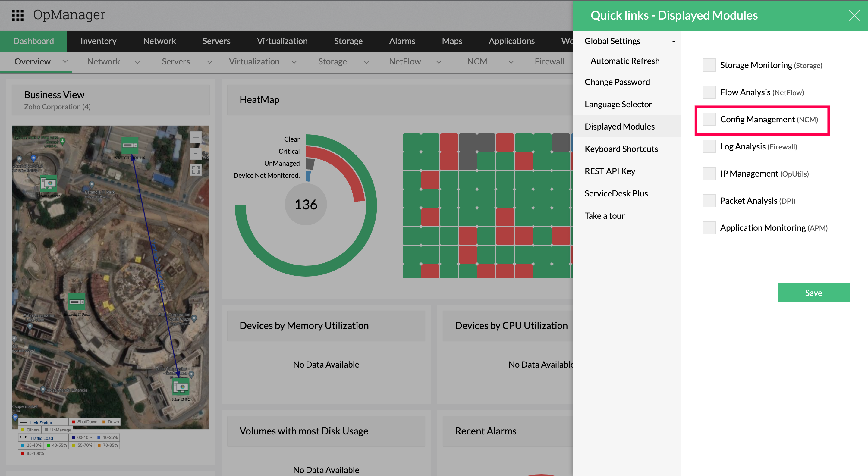Click the map fullscreen expand icon
This screenshot has height=476, width=868.
click(195, 170)
